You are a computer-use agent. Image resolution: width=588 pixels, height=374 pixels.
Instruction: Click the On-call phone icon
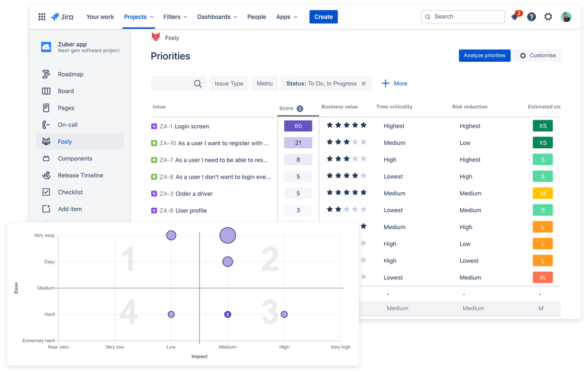point(46,125)
